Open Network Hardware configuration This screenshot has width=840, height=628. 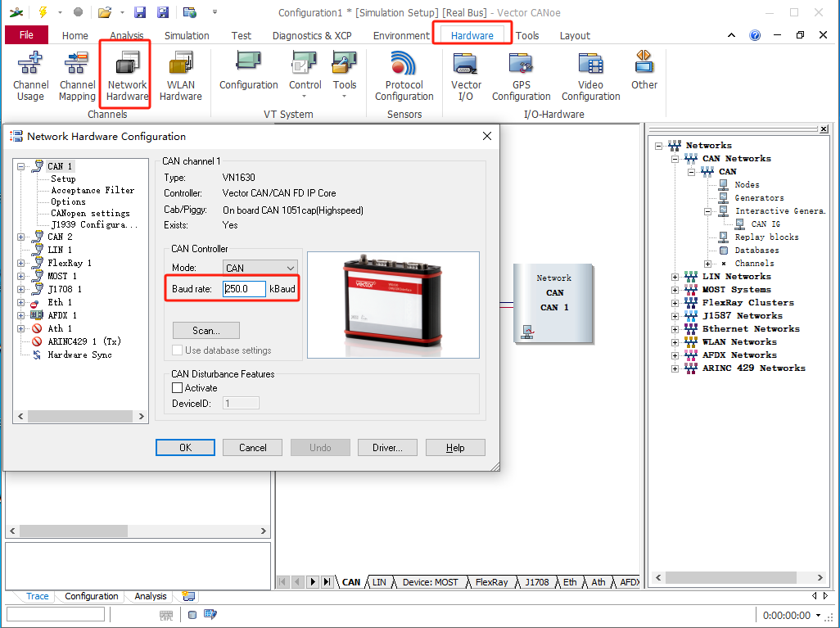coord(127,76)
